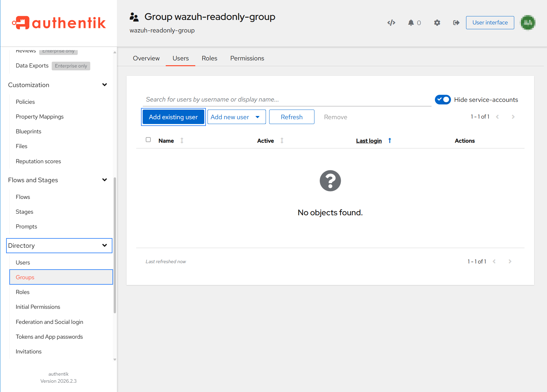The image size is (547, 392).
Task: Click Active column header text
Action: point(265,141)
